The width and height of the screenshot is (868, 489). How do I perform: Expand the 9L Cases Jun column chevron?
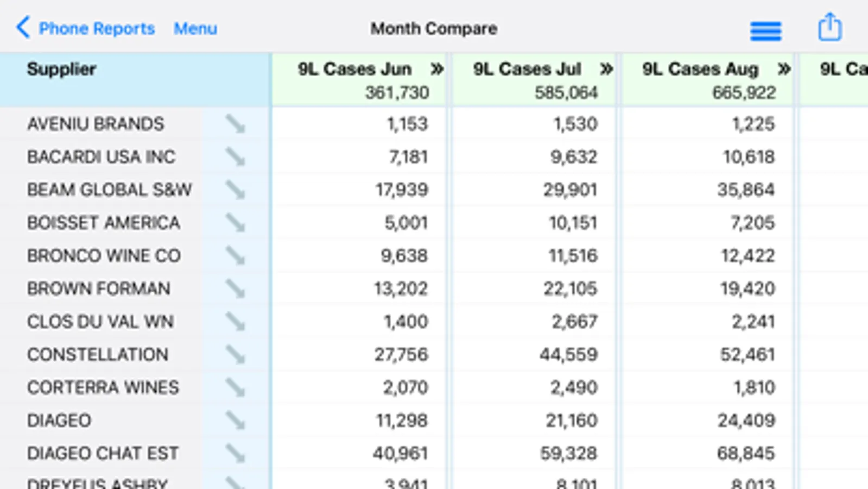click(436, 69)
